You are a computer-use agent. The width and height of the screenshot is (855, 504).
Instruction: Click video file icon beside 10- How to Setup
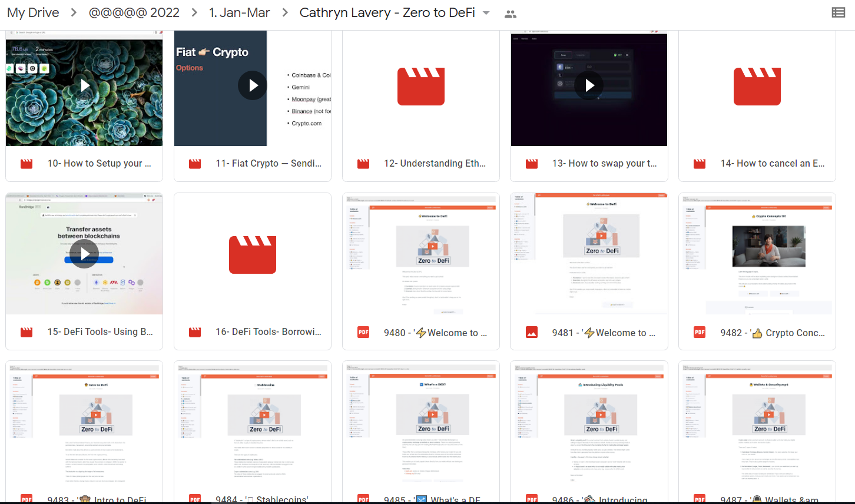pyautogui.click(x=26, y=164)
